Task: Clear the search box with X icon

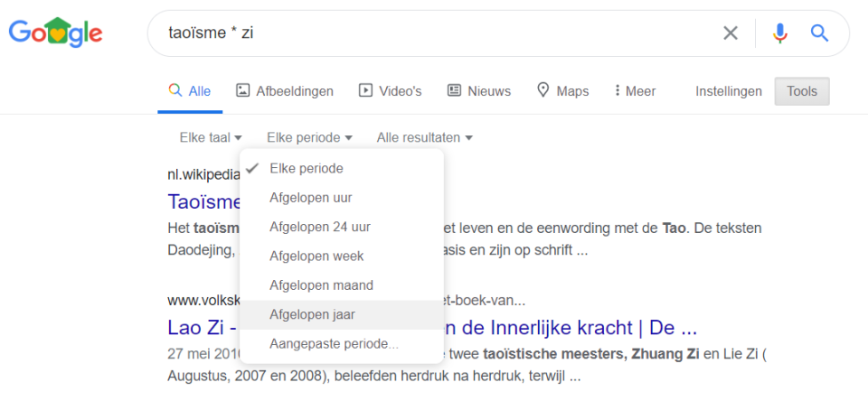Action: coord(731,33)
